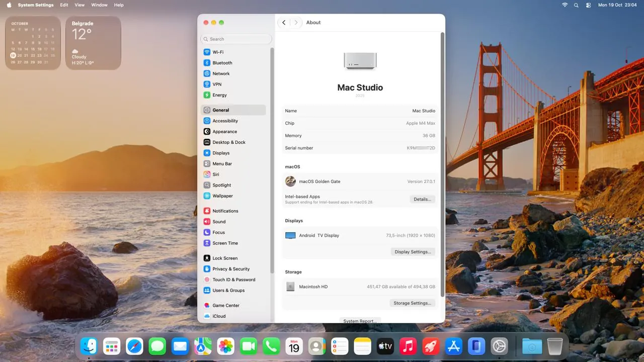Viewport: 644px width, 362px height.
Task: Open the View menu
Action: click(79, 5)
